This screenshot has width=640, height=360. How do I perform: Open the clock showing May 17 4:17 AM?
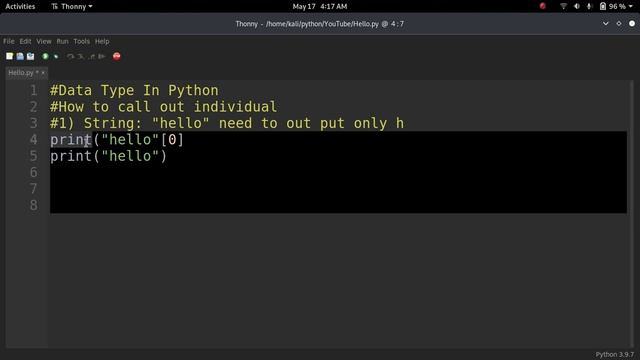(x=320, y=7)
